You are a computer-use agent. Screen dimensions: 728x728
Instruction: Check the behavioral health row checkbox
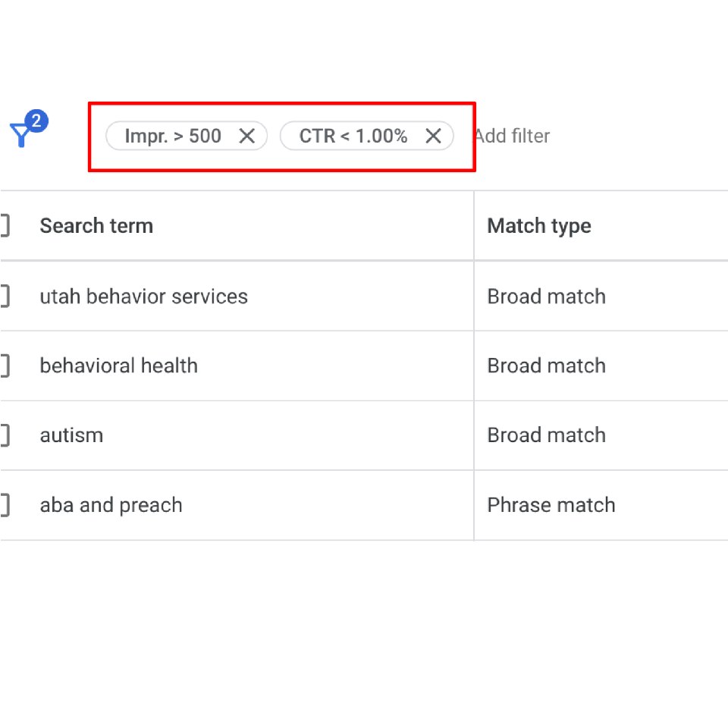coord(5,366)
